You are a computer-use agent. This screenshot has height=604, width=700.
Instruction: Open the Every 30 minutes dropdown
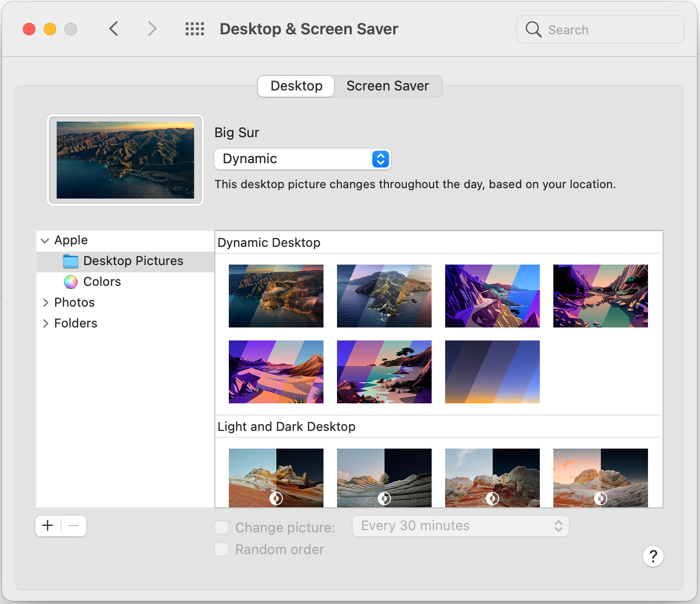(461, 526)
